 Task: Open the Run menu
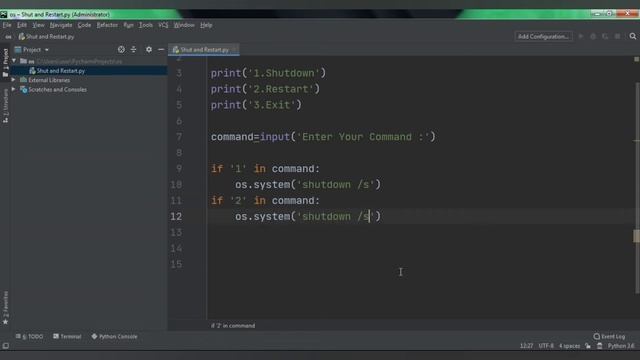click(x=128, y=25)
